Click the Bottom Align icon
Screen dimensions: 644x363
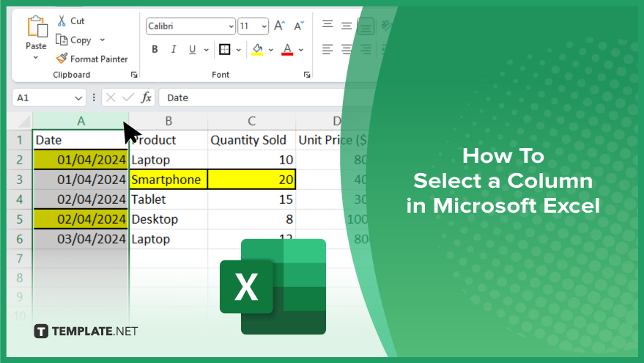pos(365,26)
